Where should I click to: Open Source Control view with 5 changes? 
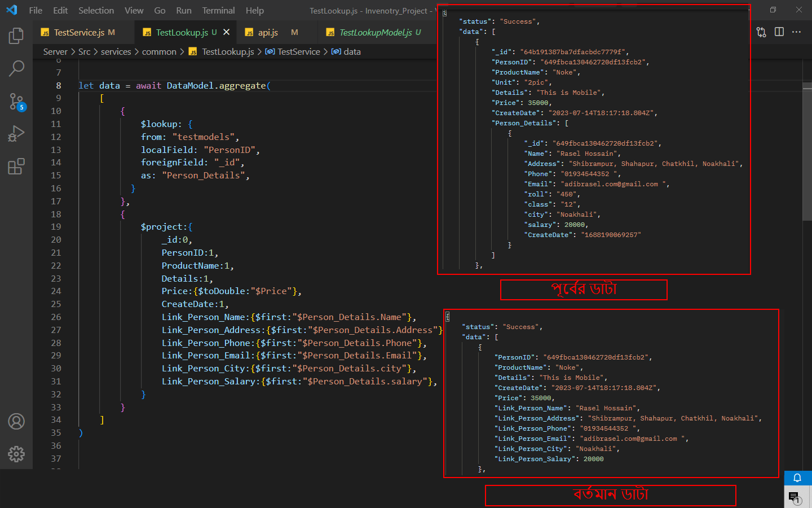click(x=16, y=102)
